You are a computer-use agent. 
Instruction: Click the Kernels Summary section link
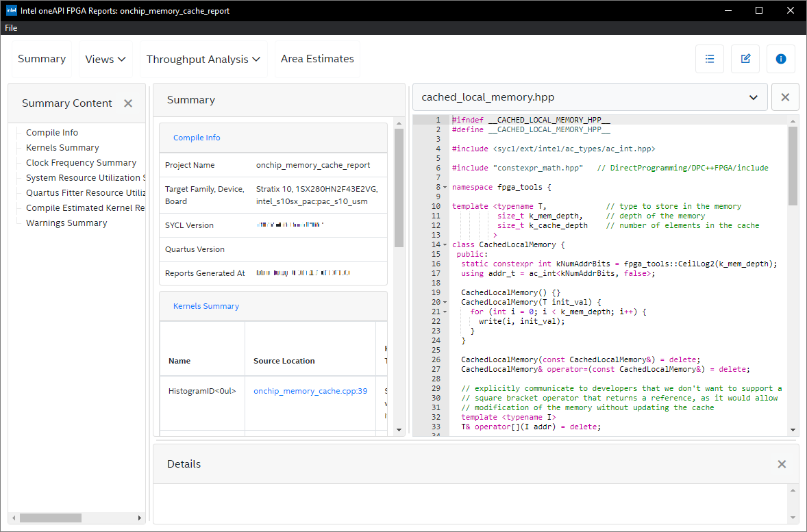[206, 306]
